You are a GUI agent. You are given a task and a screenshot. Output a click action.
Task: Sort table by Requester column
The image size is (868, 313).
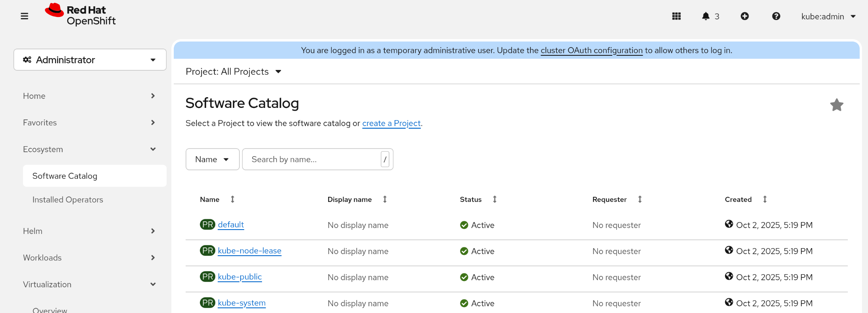tap(640, 200)
